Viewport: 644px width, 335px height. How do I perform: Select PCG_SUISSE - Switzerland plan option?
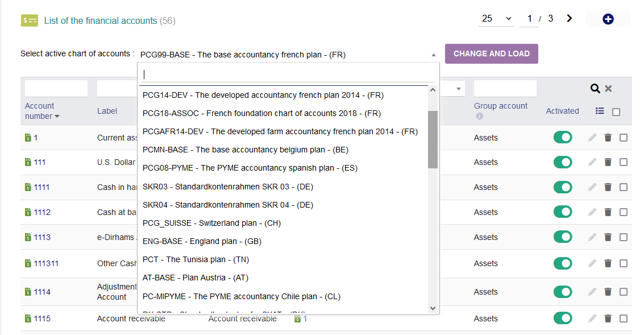coord(211,223)
